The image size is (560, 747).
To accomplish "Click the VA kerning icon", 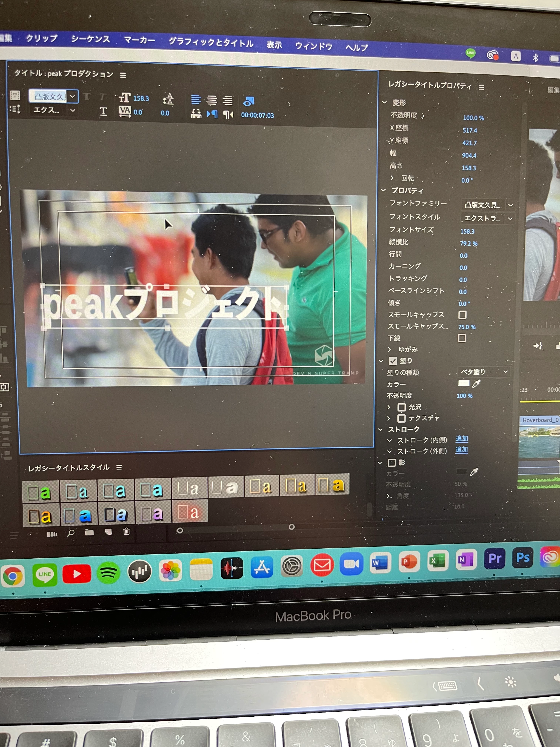I will [125, 112].
